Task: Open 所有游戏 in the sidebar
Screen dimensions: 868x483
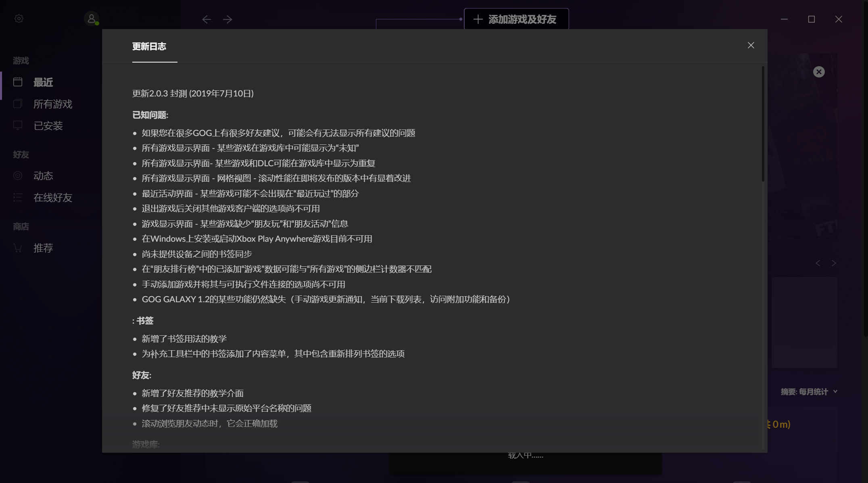Action: (x=53, y=104)
